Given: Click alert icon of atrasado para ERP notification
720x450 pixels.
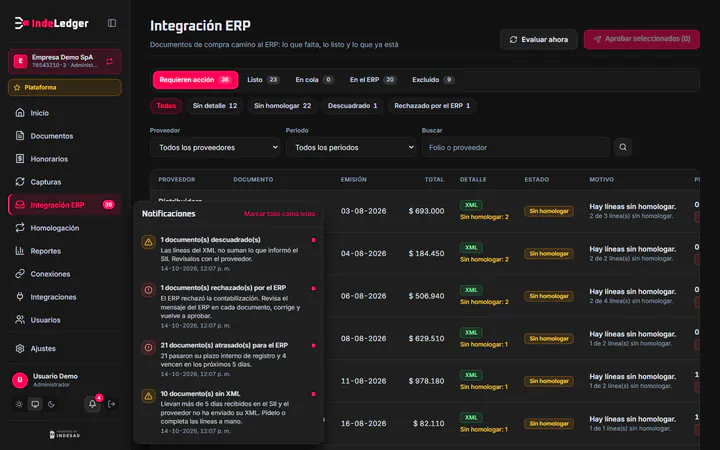Looking at the screenshot, I should 148,348.
